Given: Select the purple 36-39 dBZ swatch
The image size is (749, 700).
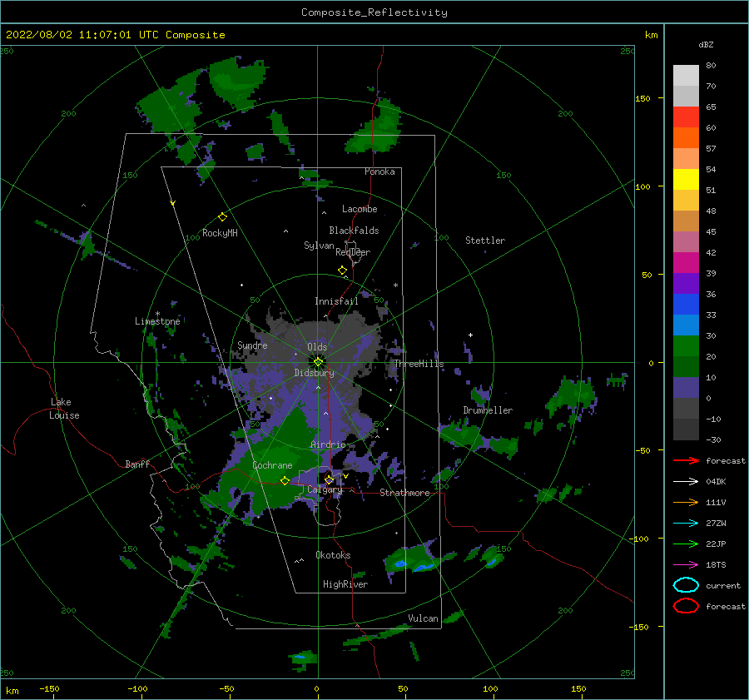Looking at the screenshot, I should click(x=686, y=283).
